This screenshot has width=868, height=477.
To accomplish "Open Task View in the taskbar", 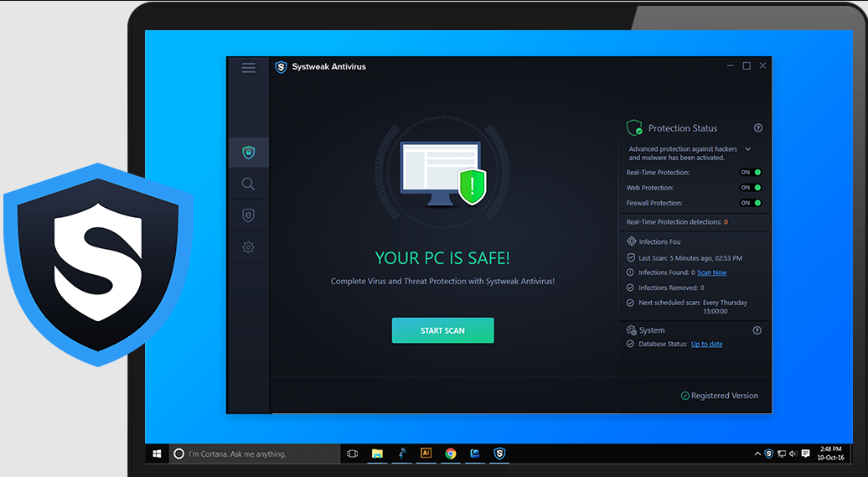I will click(x=352, y=454).
